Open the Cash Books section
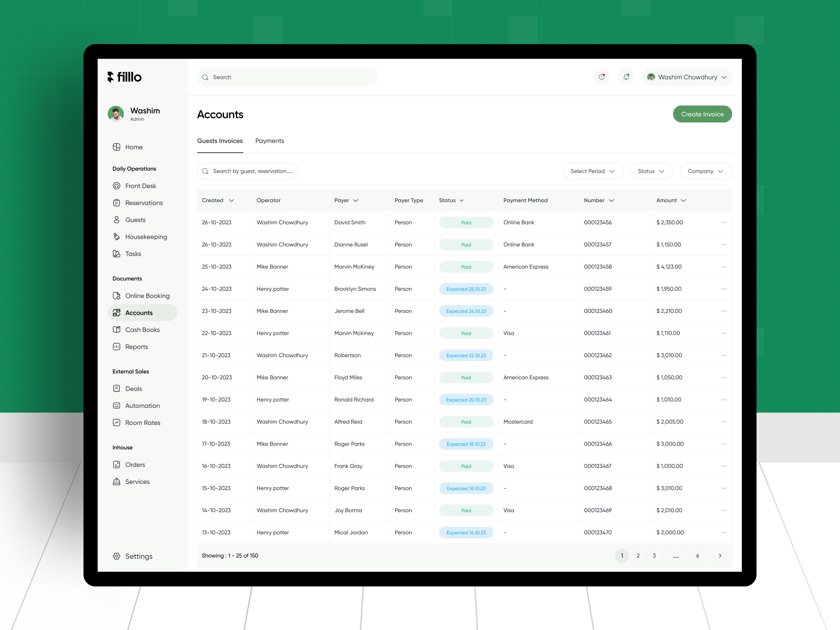This screenshot has width=840, height=630. (x=142, y=330)
